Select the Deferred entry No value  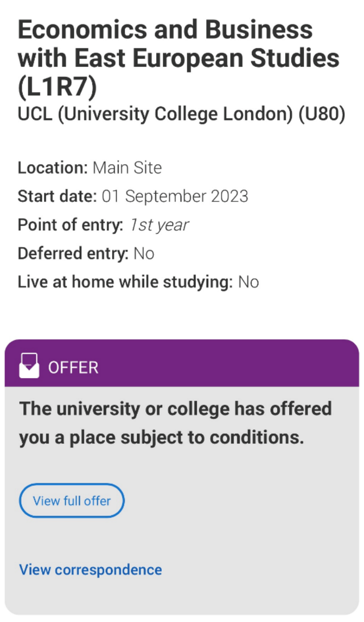coord(144,253)
